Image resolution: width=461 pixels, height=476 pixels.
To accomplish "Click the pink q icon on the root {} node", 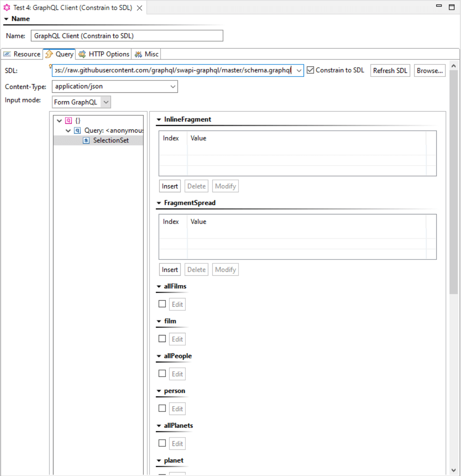I will (x=68, y=120).
